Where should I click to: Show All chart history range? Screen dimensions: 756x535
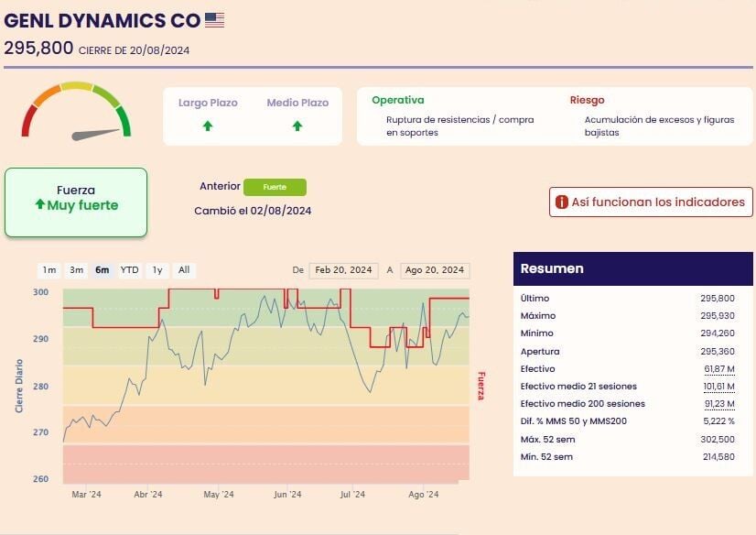(184, 270)
